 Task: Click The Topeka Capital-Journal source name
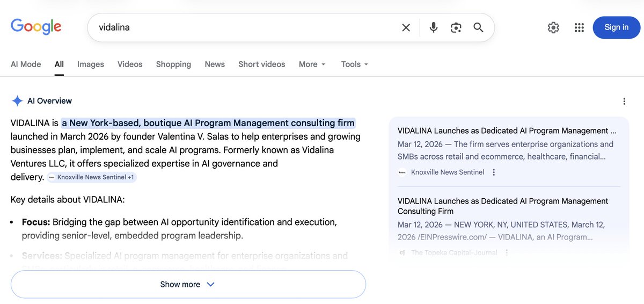tap(454, 252)
